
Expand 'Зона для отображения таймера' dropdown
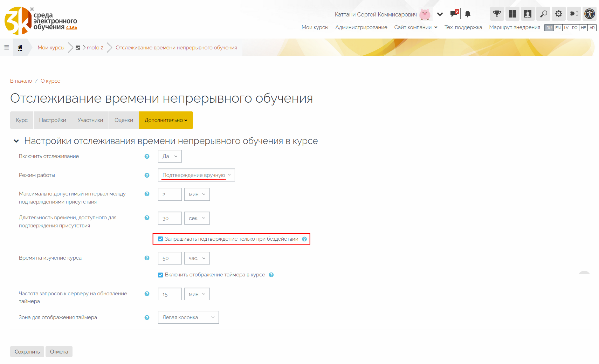pos(188,317)
